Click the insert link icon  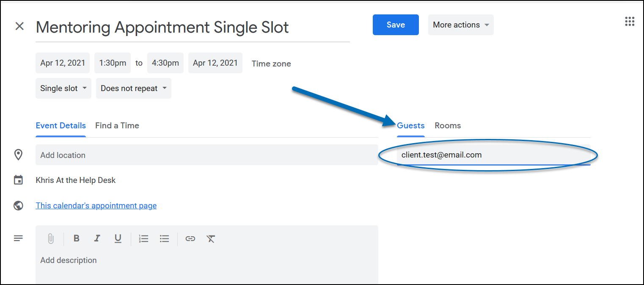point(190,239)
